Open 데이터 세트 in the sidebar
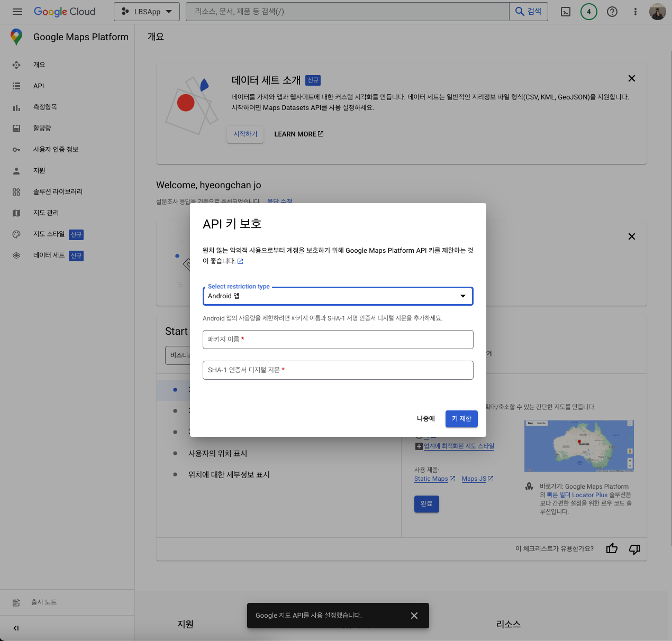 pos(67,255)
